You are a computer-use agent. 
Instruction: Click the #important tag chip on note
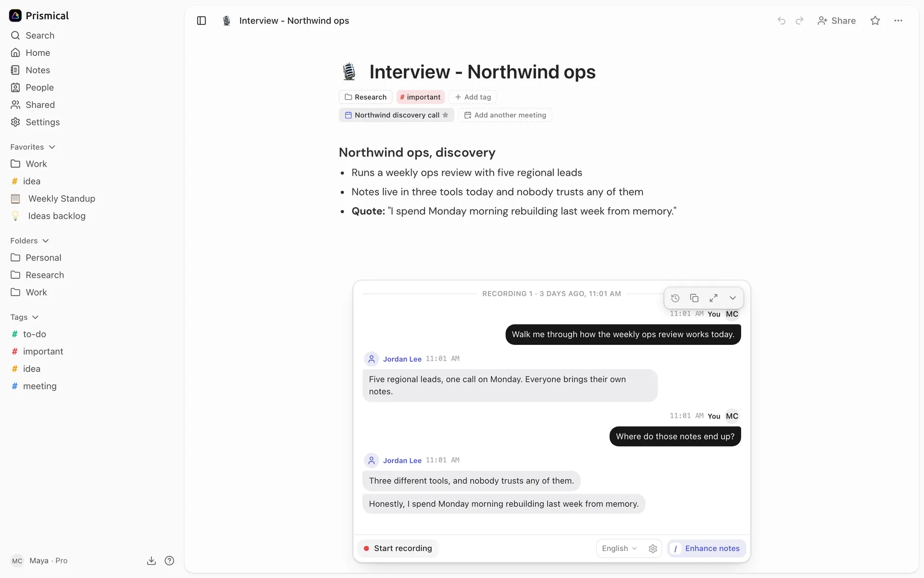[x=420, y=97]
